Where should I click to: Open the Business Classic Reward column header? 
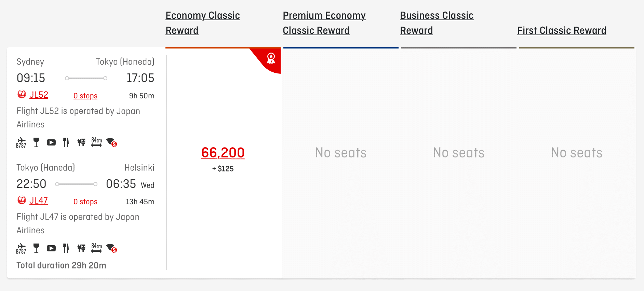(x=437, y=23)
